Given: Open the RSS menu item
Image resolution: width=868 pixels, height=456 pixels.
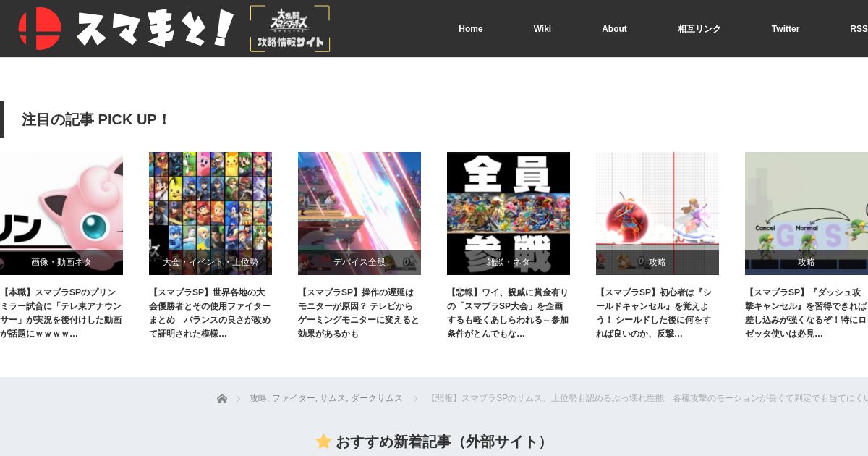Looking at the screenshot, I should (859, 29).
